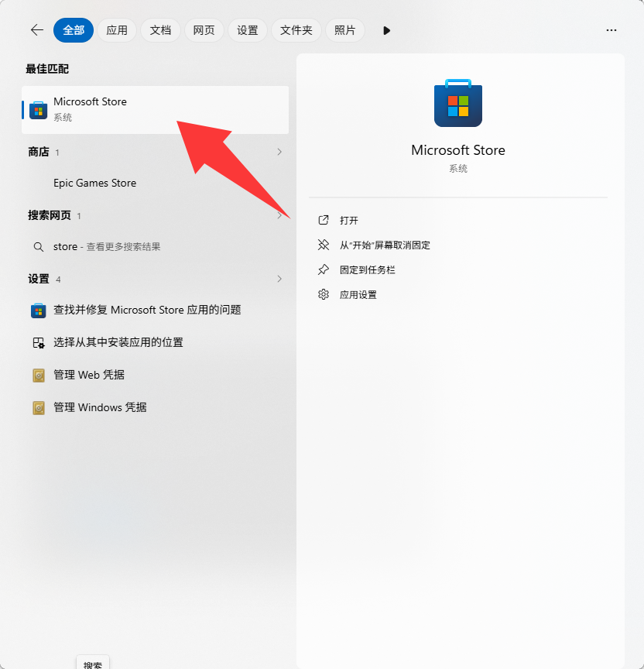Click the unpin icon in the details pane
644x669 pixels.
(x=324, y=245)
